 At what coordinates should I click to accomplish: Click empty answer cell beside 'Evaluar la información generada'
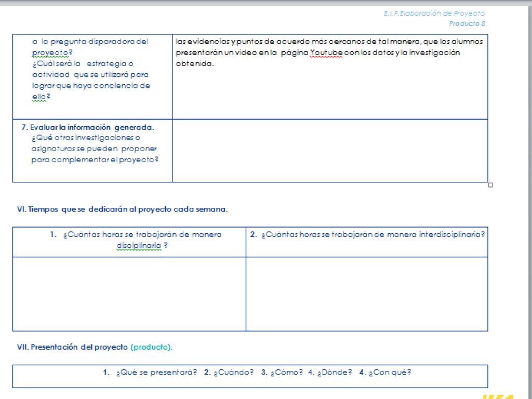point(330,151)
